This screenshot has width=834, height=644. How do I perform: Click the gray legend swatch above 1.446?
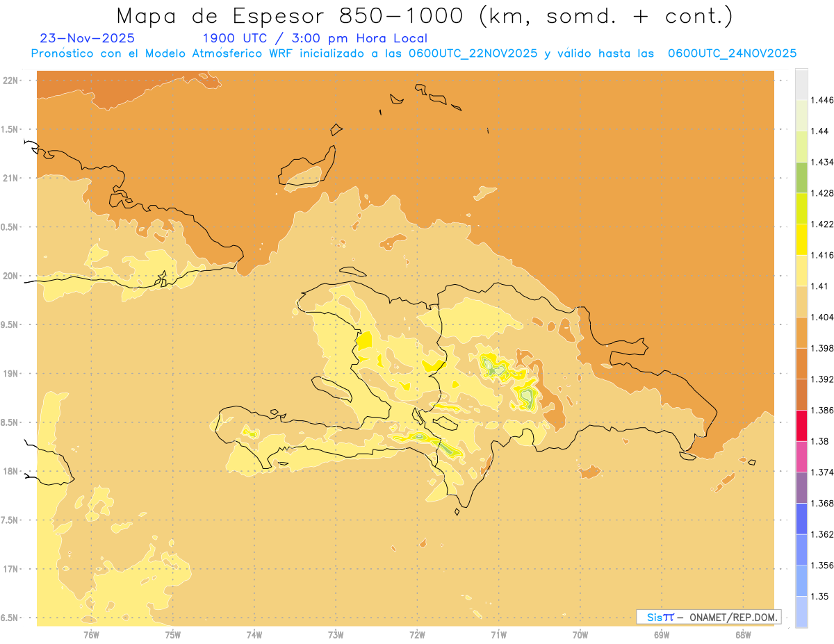click(801, 84)
